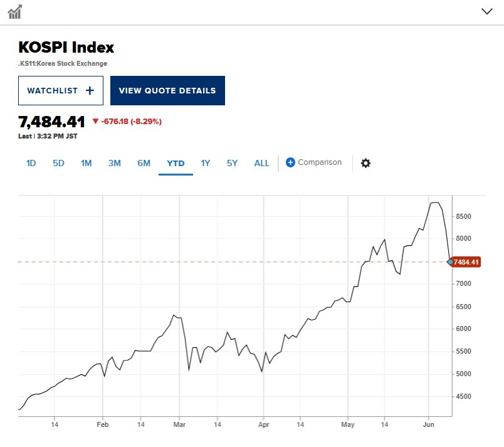504x447 pixels.
Task: Click the 6500 y-axis label
Action: click(463, 307)
